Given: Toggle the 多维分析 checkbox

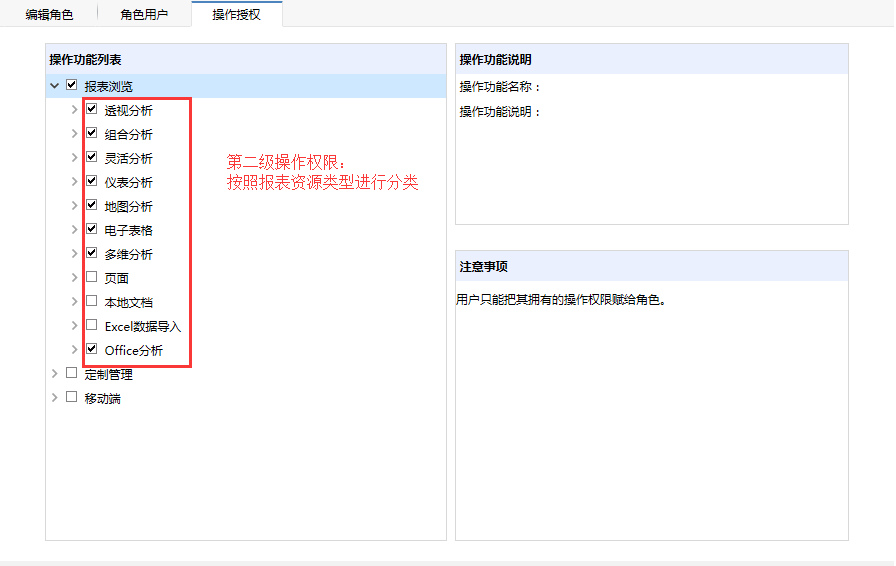Looking at the screenshot, I should 91,253.
